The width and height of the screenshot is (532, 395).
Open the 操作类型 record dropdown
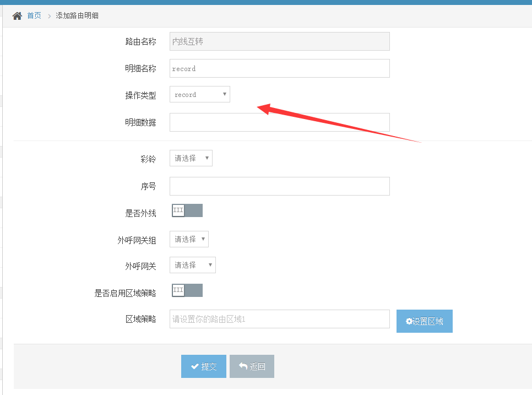pos(199,95)
